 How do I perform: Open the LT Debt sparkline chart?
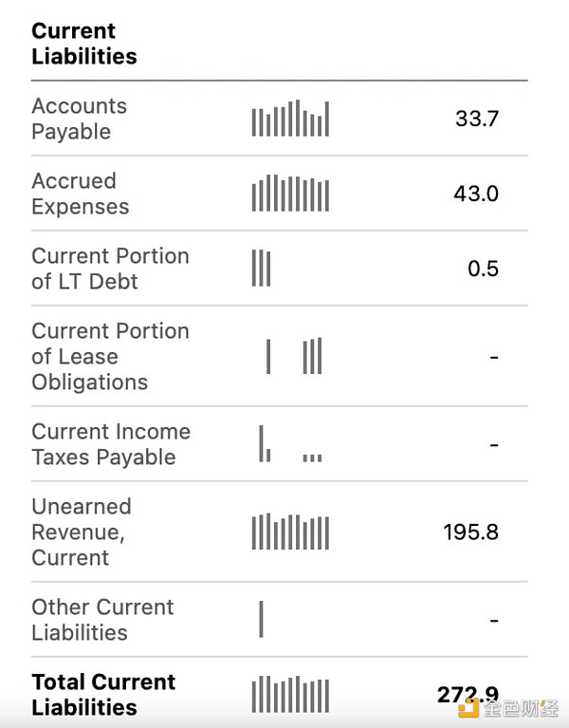click(261, 269)
